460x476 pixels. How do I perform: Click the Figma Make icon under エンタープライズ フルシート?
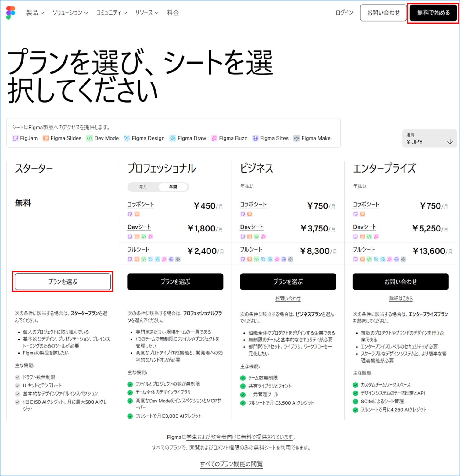(403, 260)
